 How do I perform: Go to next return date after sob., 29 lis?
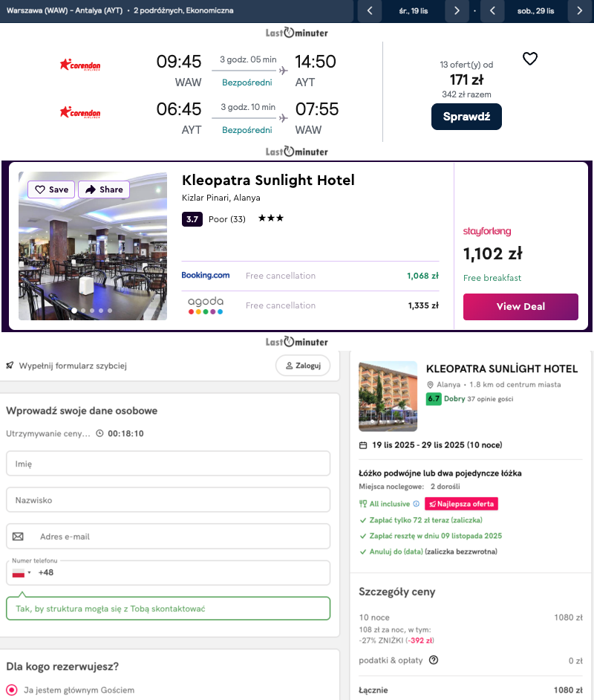pos(579,10)
